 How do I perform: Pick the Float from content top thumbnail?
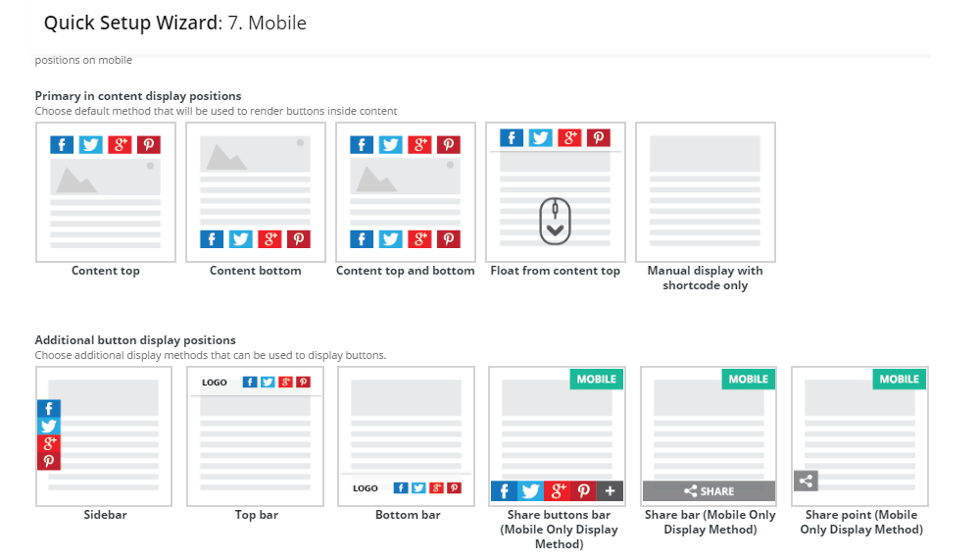pos(556,192)
